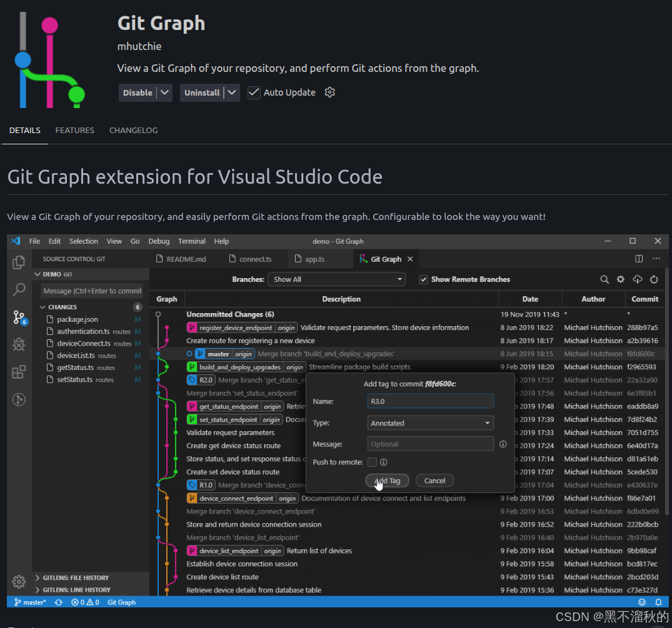Check the Push to remote checkbox
This screenshot has width=672, height=628.
coord(372,462)
